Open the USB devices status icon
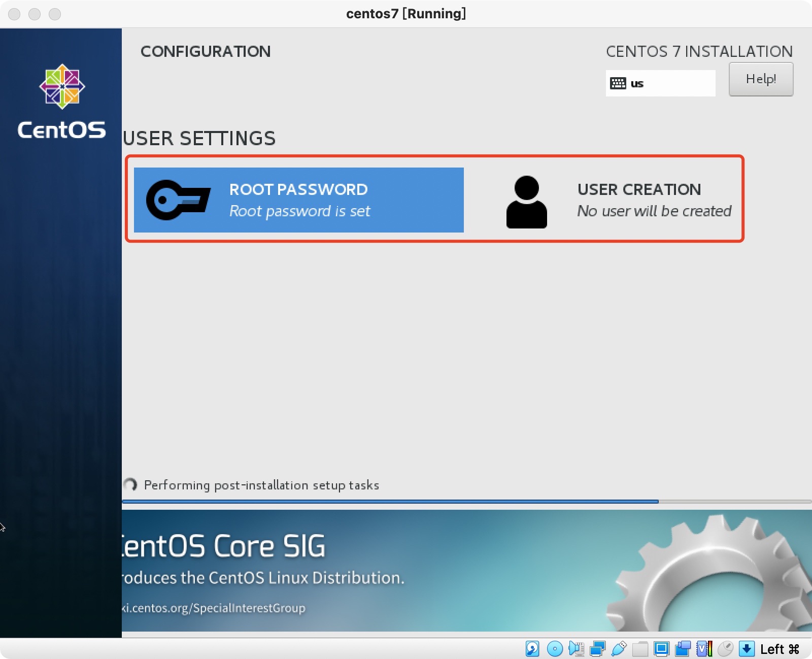 (619, 648)
